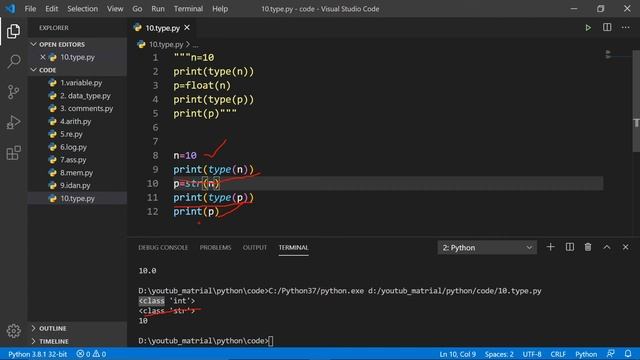Select the 10.type.py editor tab
Viewport: 640px width, 360px height.
point(162,28)
